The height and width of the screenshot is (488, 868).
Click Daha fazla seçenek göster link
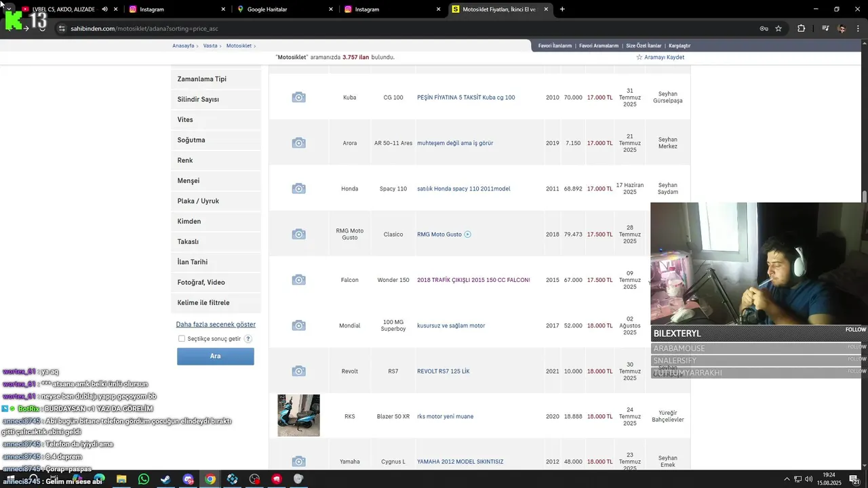coord(216,325)
